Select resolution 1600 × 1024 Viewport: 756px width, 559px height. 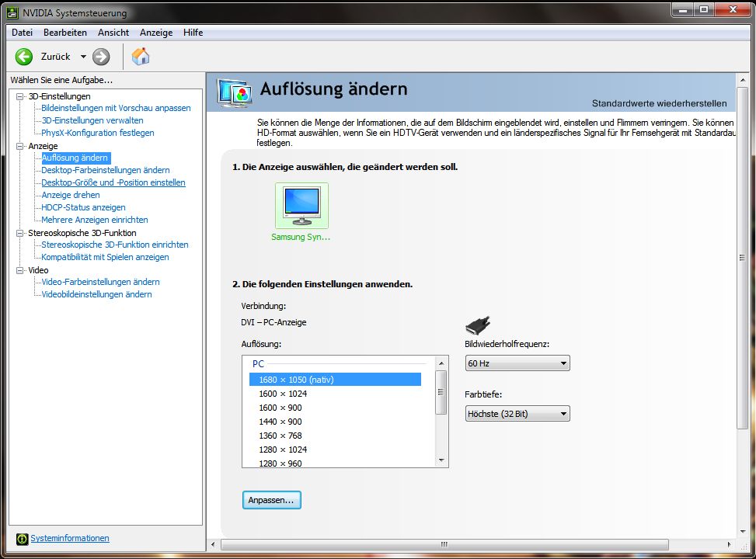click(x=335, y=394)
